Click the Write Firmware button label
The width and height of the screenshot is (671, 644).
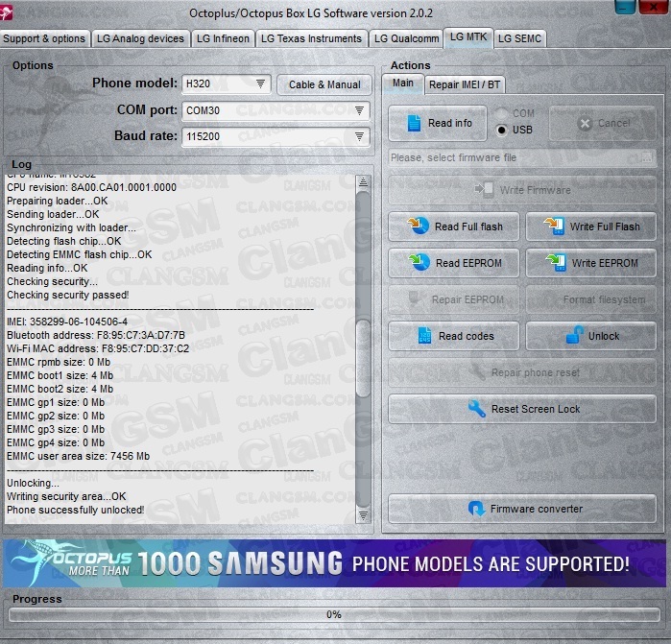pos(535,190)
